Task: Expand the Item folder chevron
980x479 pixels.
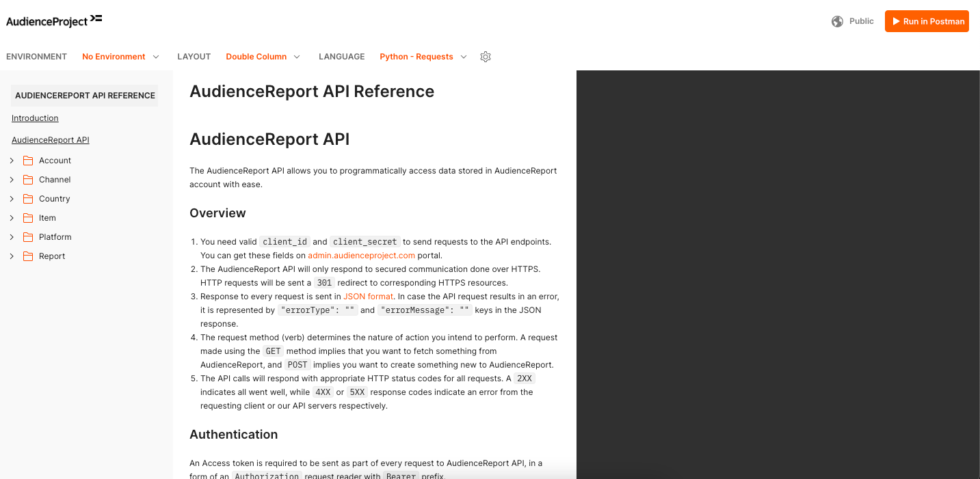Action: tap(12, 218)
